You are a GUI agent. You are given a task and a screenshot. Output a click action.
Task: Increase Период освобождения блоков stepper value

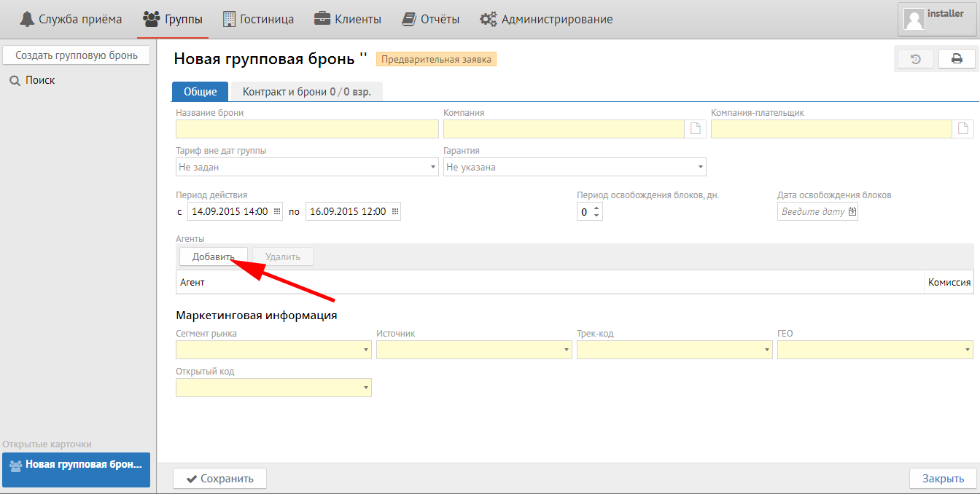click(597, 208)
